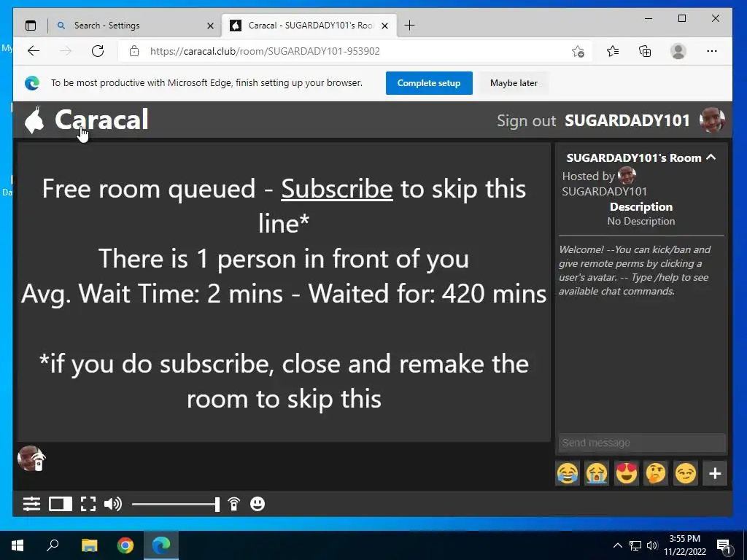Open the smiley emote icon in toolbar
Image resolution: width=747 pixels, height=560 pixels.
click(258, 504)
